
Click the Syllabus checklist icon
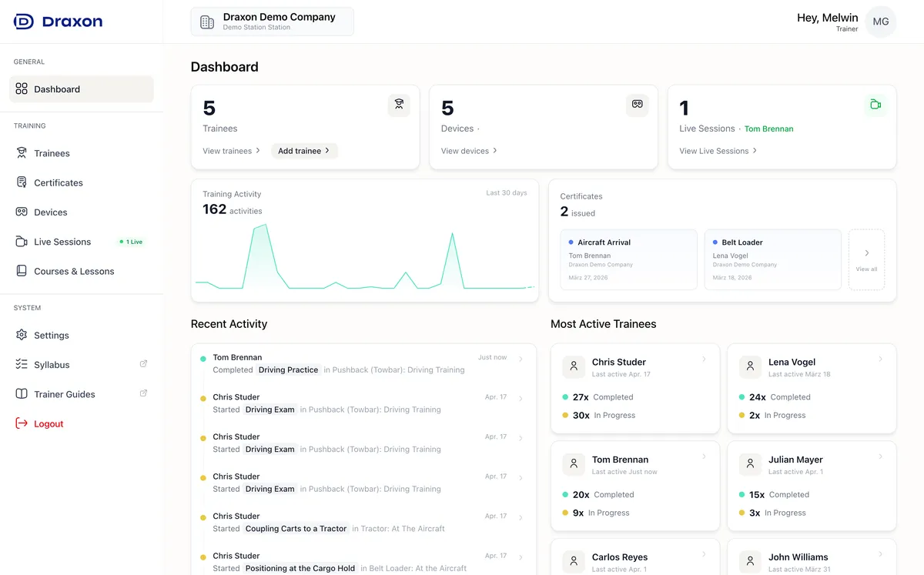[22, 364]
